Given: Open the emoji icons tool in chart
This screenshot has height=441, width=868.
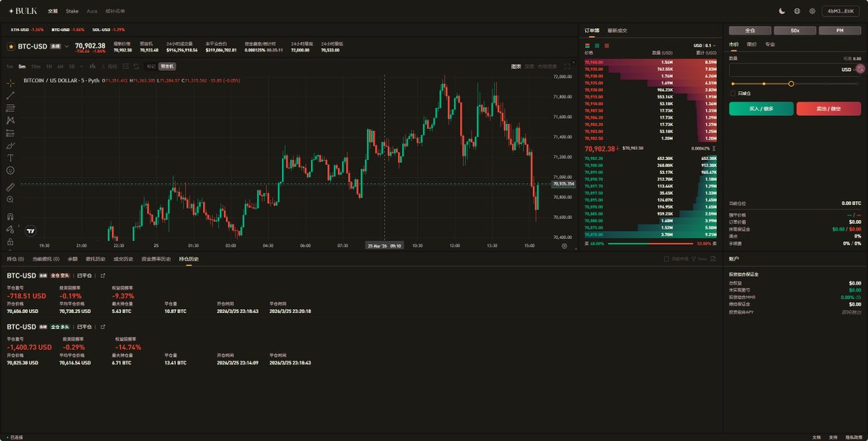Looking at the screenshot, I should 10,170.
